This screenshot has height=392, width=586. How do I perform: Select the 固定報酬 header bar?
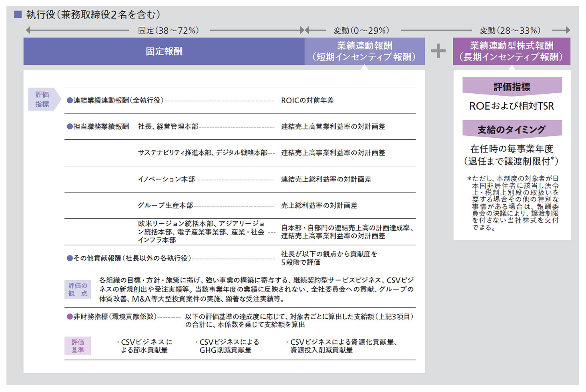pos(164,51)
